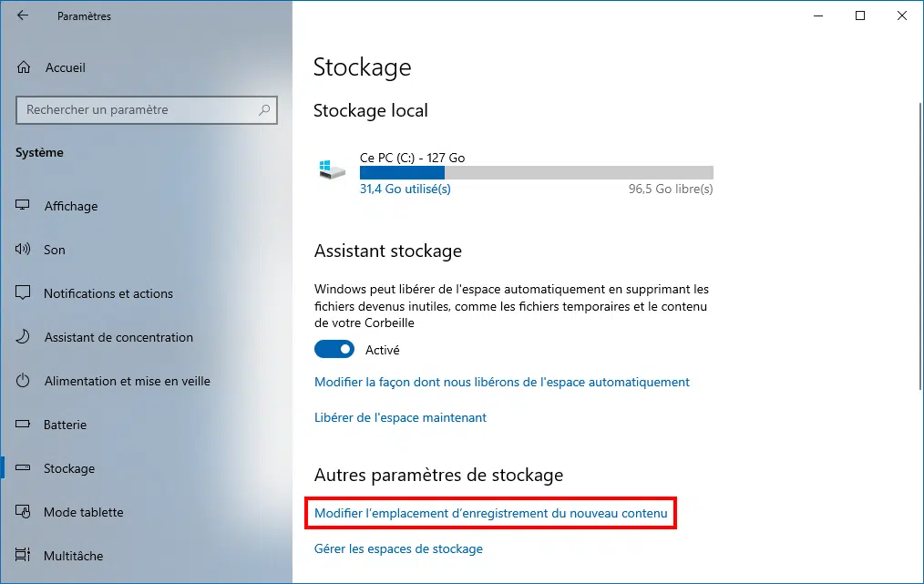
Task: Open Son via speaker icon
Action: tap(23, 249)
